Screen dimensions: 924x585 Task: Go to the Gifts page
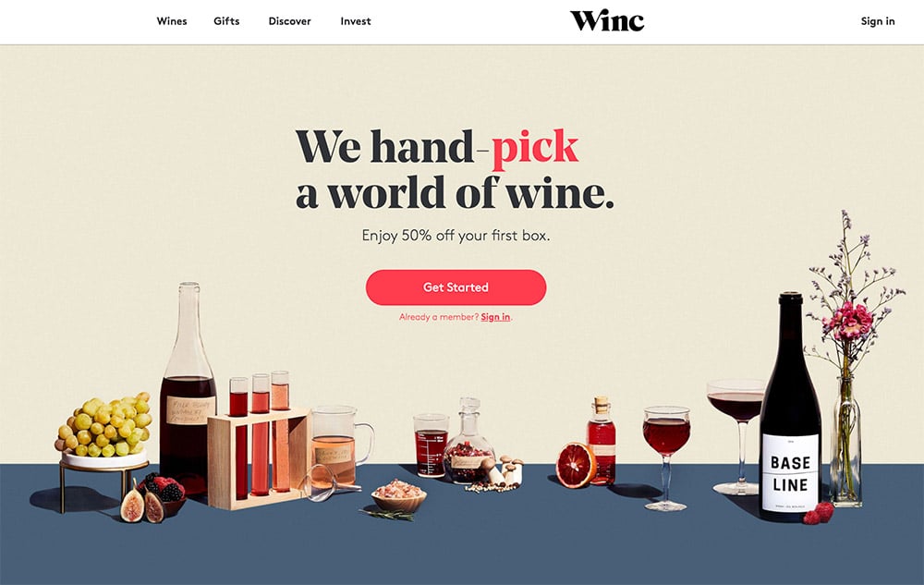coord(226,21)
